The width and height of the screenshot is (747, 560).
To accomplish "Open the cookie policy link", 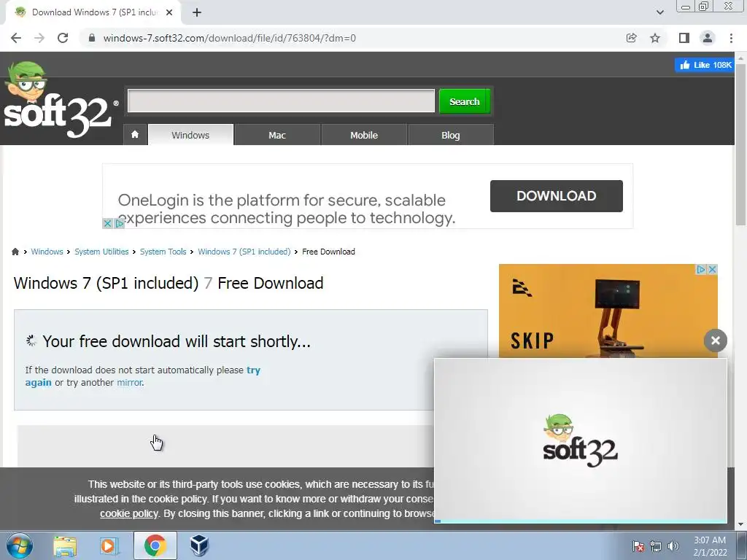I will coord(128,513).
